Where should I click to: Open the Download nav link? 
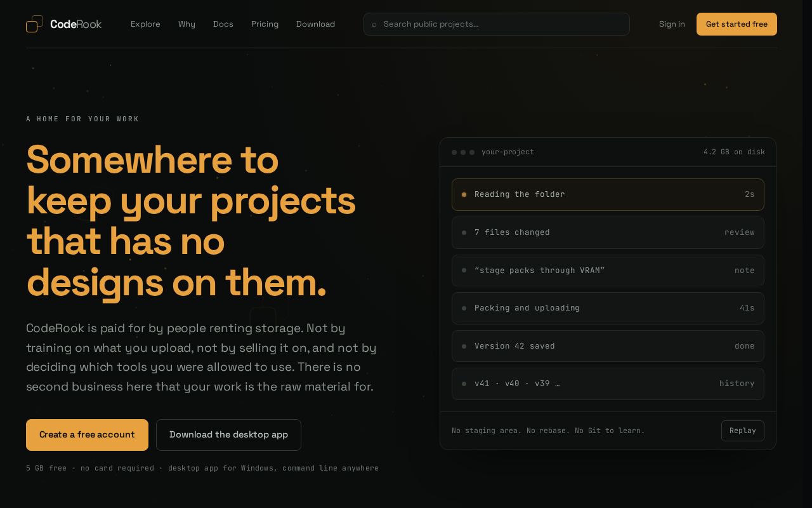point(315,24)
